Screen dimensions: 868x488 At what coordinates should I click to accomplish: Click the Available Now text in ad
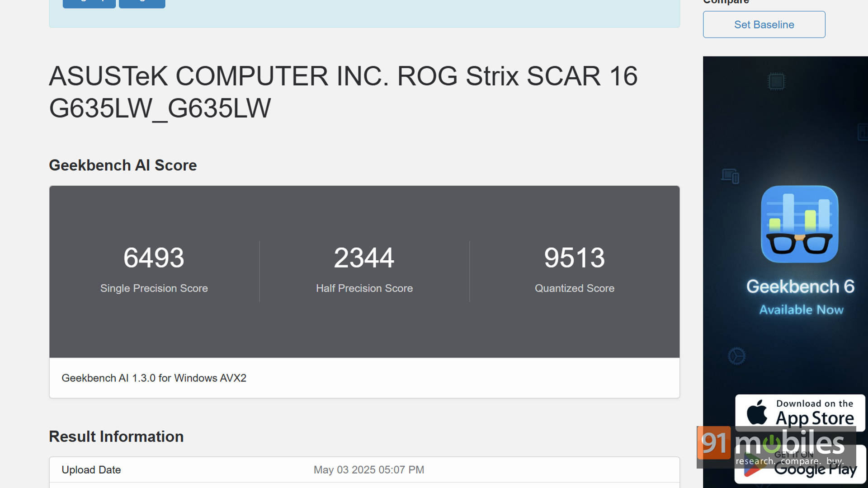pos(801,310)
